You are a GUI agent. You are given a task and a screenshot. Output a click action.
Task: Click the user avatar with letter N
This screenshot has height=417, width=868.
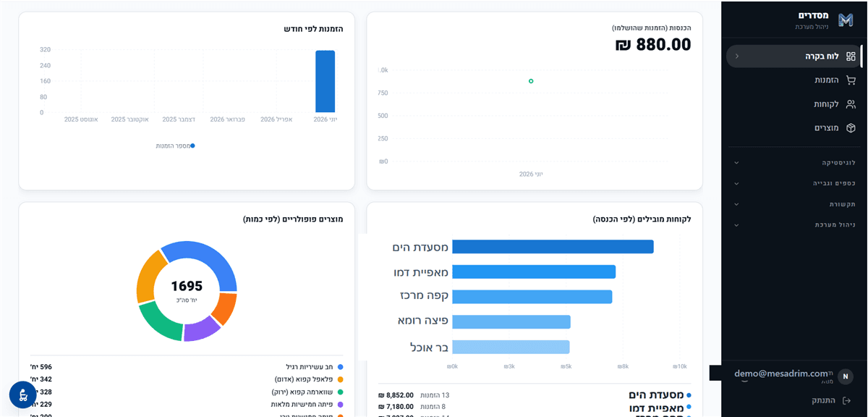(845, 376)
